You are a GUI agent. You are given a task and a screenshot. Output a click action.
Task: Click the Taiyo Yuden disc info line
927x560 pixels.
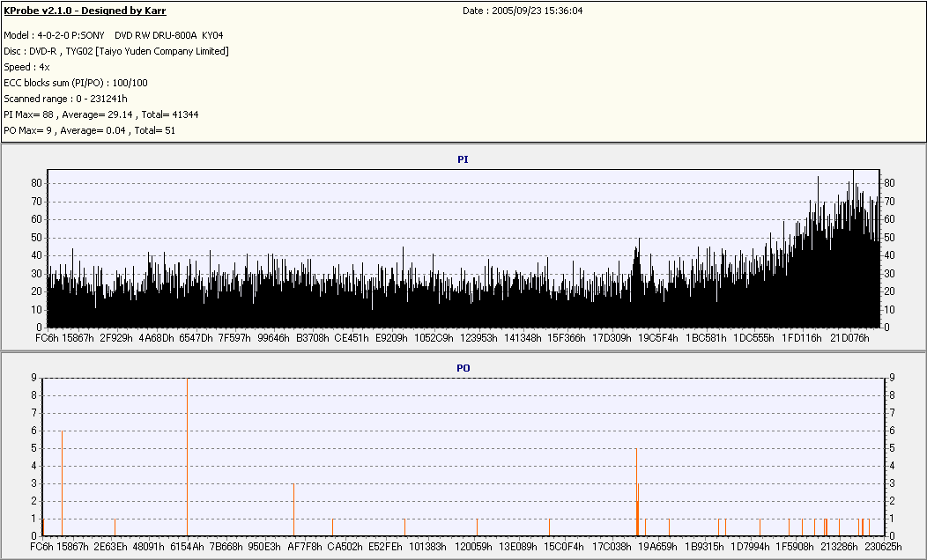pos(115,51)
